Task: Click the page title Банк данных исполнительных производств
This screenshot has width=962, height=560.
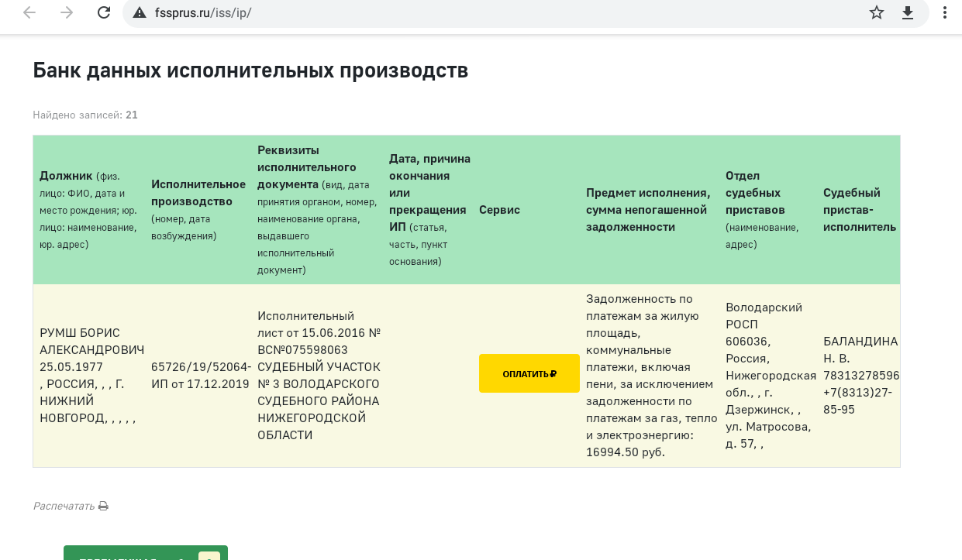Action: 250,70
